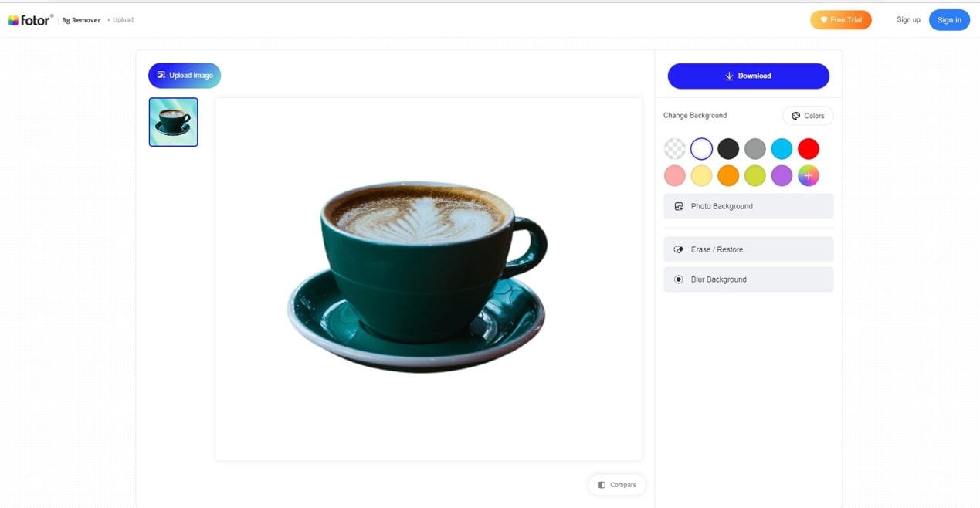Pick the red background swatch

pos(809,149)
